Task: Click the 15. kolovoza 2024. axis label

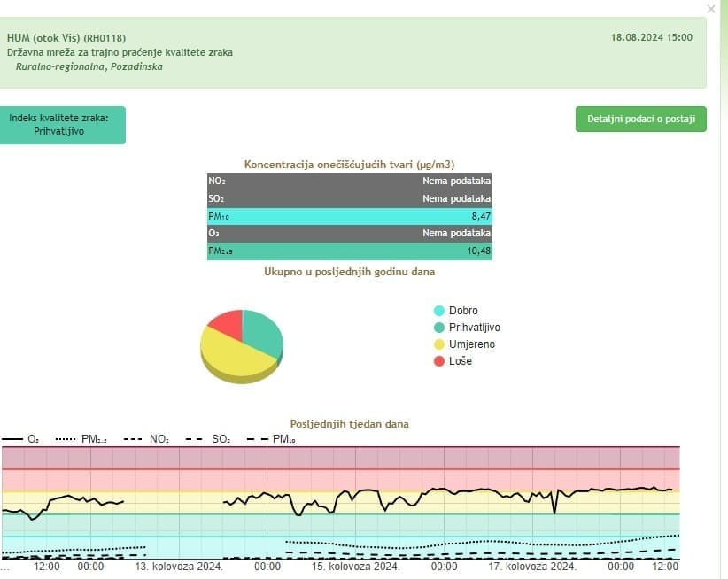Action: [356, 567]
